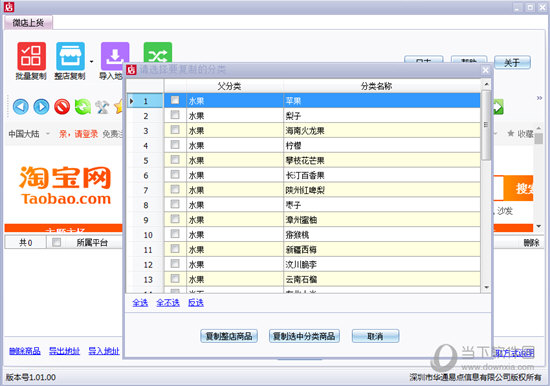Click the dialog list scroll down arrow
Image resolution: width=550 pixels, height=386 pixels.
click(486, 287)
